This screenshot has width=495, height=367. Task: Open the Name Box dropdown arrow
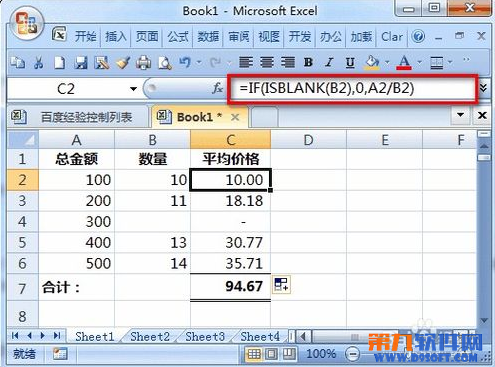pos(133,89)
